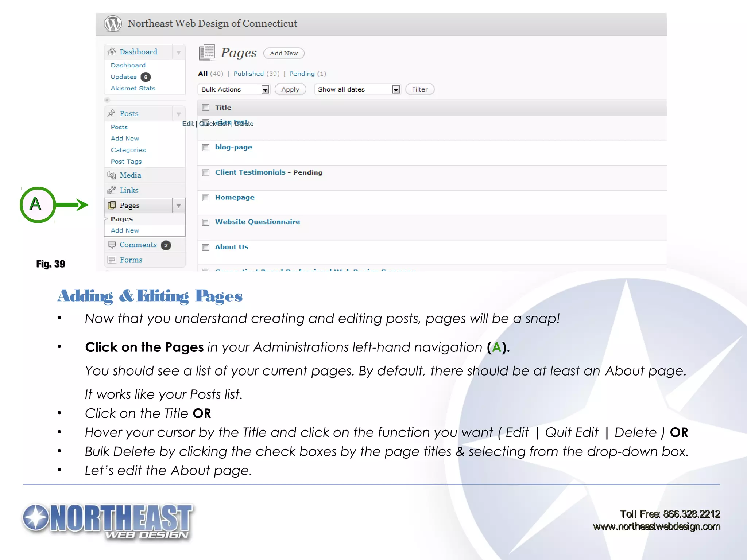Check the box for Client Testimonials
This screenshot has height=560, width=747.
[x=206, y=172]
